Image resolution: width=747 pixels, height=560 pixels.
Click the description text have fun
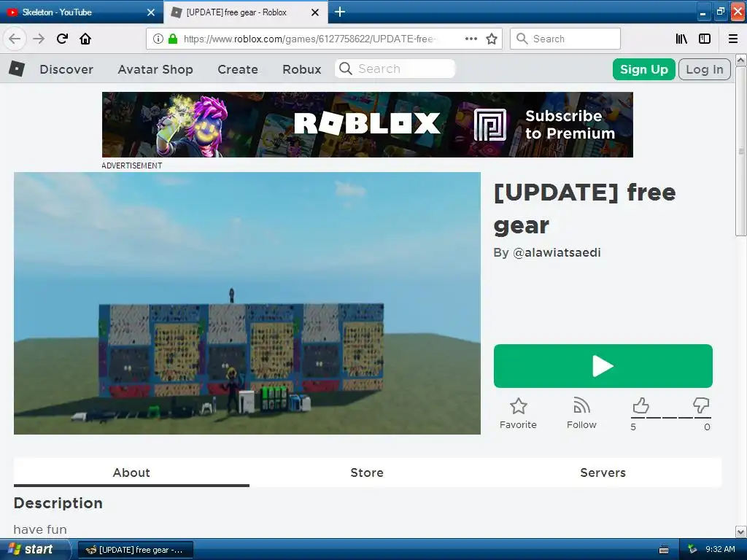click(x=40, y=529)
